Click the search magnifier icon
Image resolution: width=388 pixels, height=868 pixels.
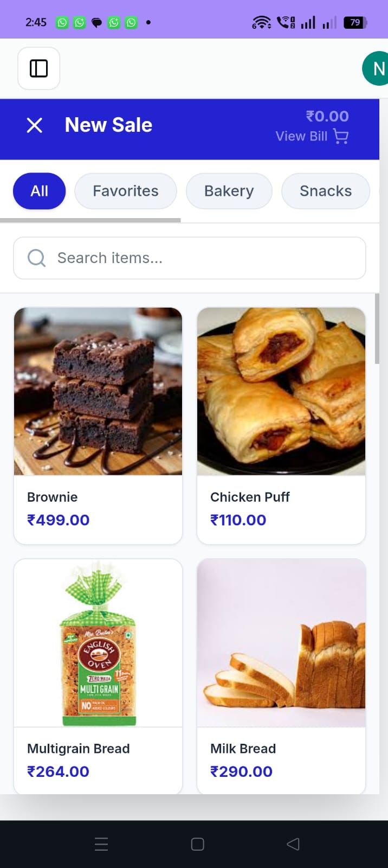[x=36, y=258]
